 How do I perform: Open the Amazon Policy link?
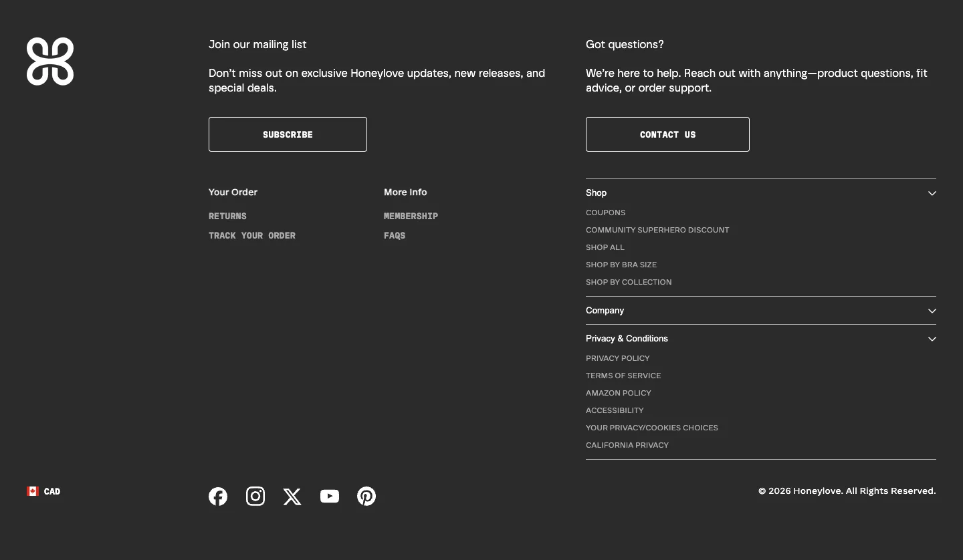619,393
